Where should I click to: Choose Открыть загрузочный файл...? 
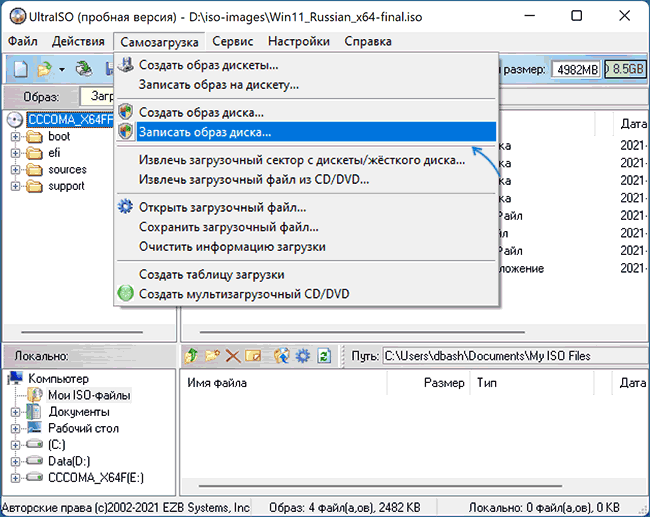(306, 207)
